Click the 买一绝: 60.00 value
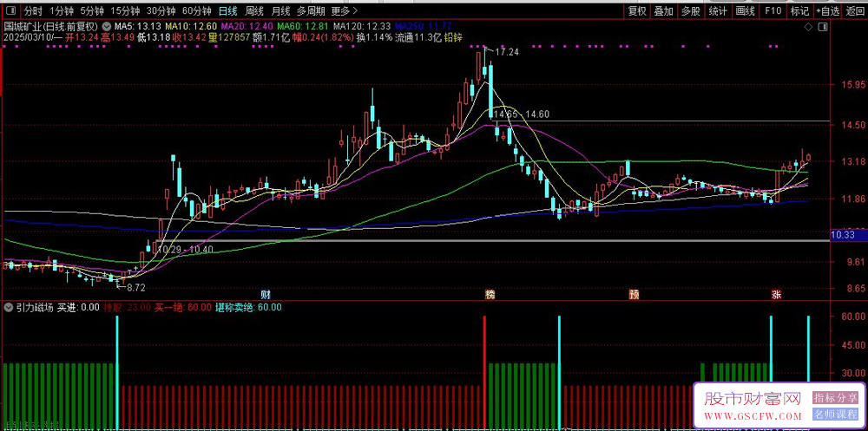 pos(182,307)
